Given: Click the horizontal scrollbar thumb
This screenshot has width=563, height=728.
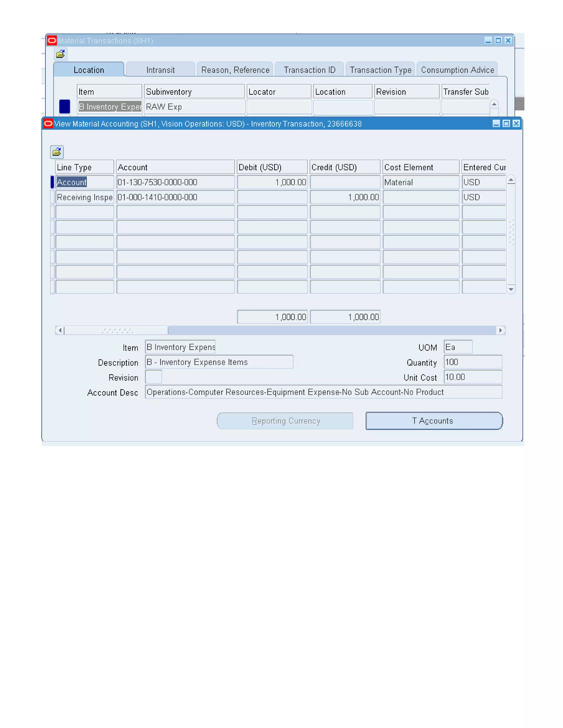Looking at the screenshot, I should (116, 330).
